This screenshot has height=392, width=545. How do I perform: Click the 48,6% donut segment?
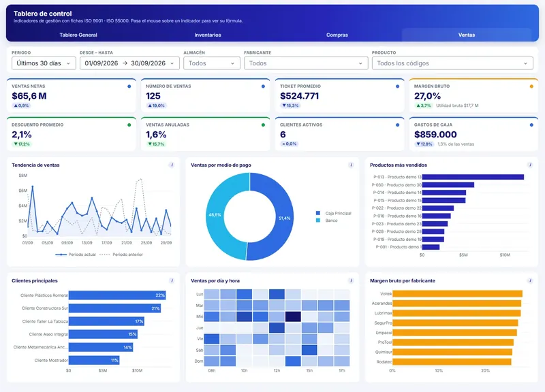point(215,215)
